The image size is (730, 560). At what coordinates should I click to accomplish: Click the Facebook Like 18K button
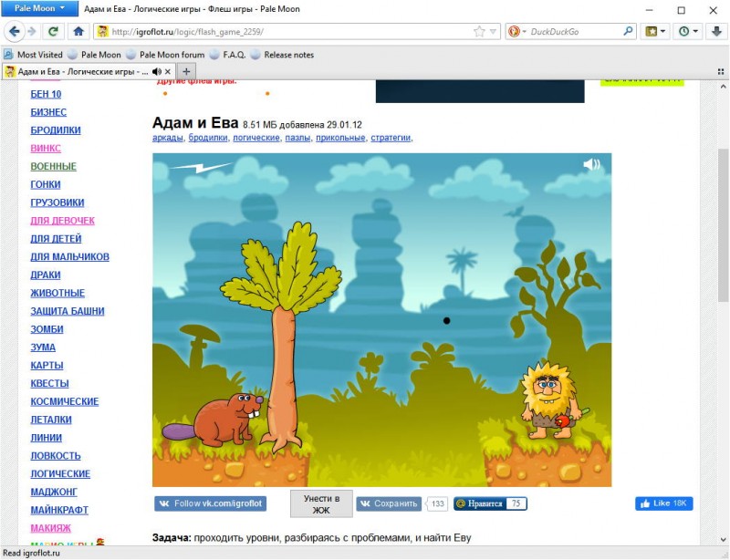click(x=664, y=503)
